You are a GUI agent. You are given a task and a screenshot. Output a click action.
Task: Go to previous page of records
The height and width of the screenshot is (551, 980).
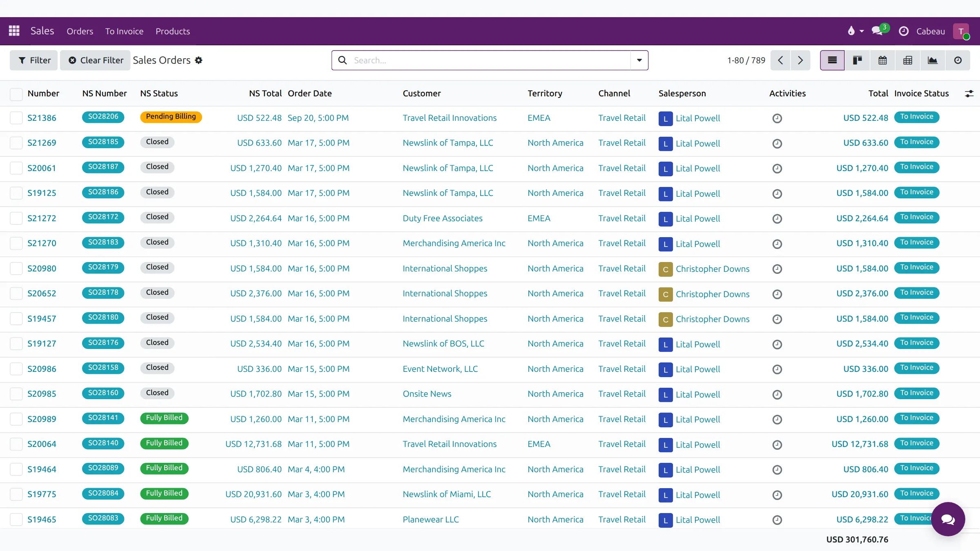tap(780, 60)
